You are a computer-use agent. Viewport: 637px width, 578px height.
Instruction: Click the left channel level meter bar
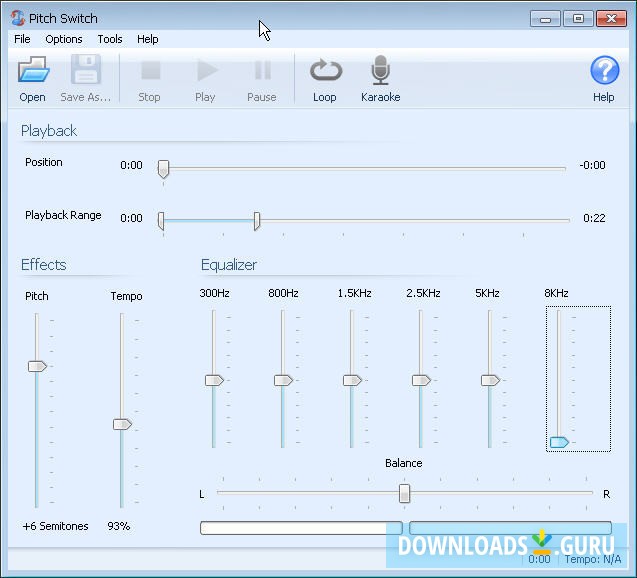[x=301, y=528]
